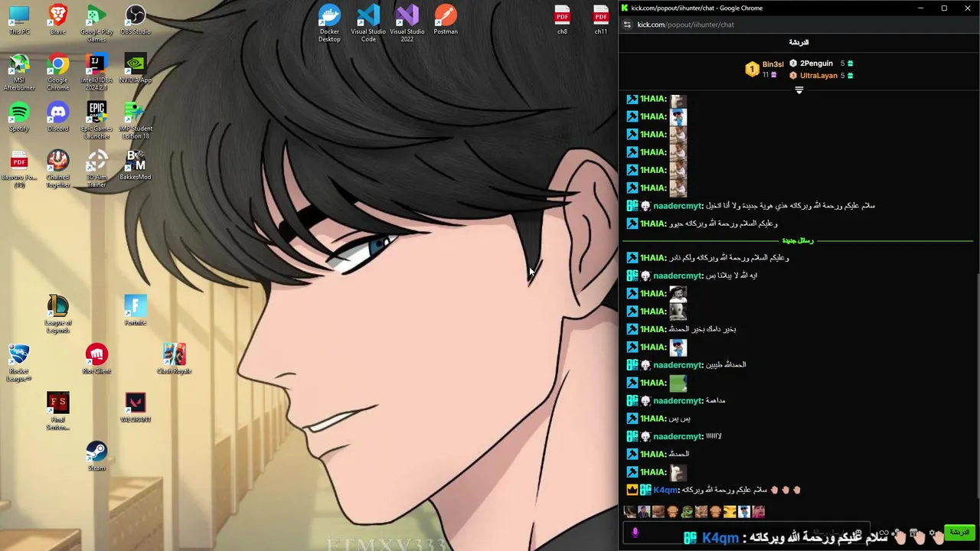Open the This PC desktop icon

point(19,21)
